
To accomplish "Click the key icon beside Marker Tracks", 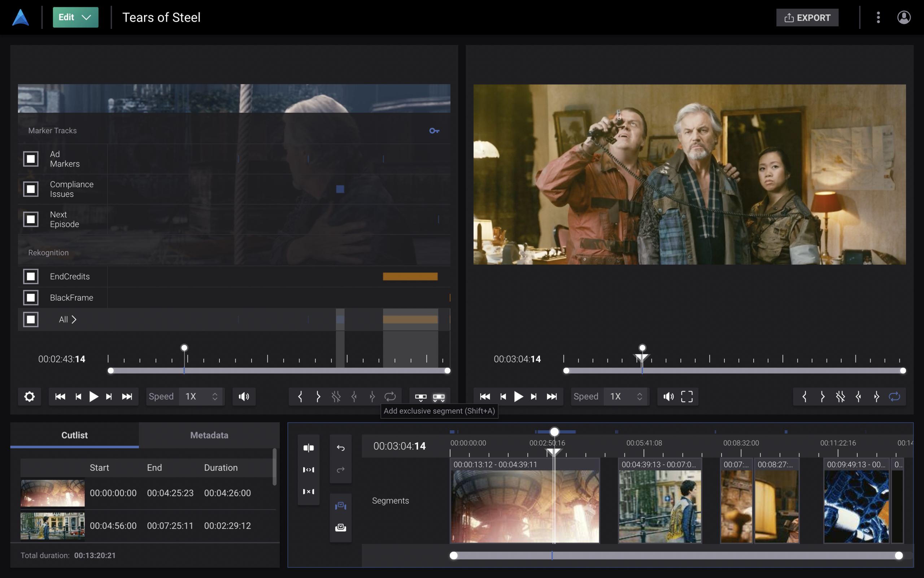I will pos(434,131).
